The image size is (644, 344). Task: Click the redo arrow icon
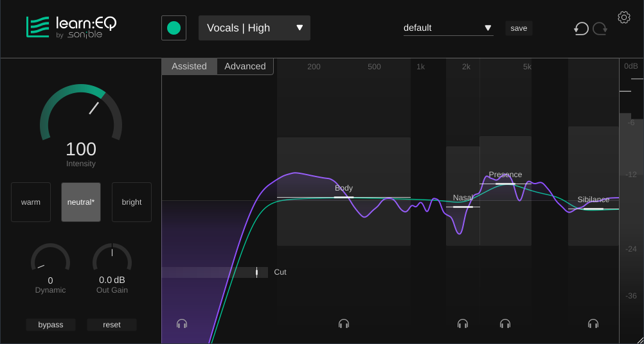[600, 28]
